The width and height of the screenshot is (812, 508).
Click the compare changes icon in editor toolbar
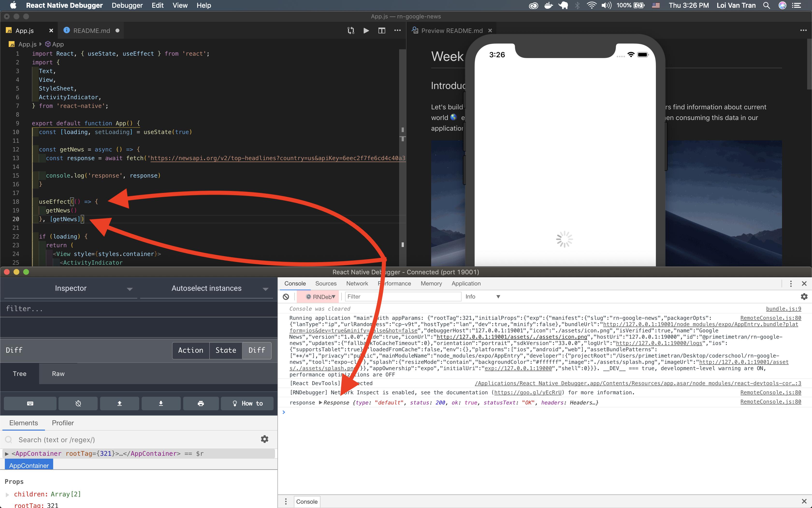(351, 30)
